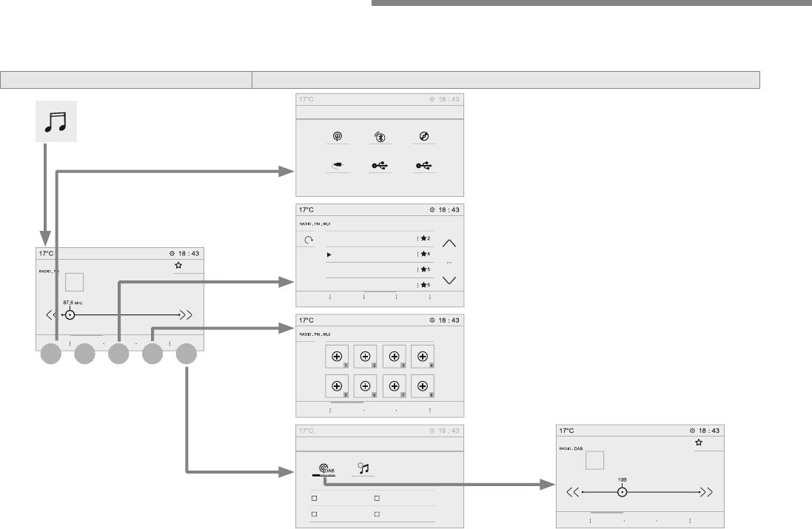Seek forward with >> on DAB screen

click(x=708, y=492)
